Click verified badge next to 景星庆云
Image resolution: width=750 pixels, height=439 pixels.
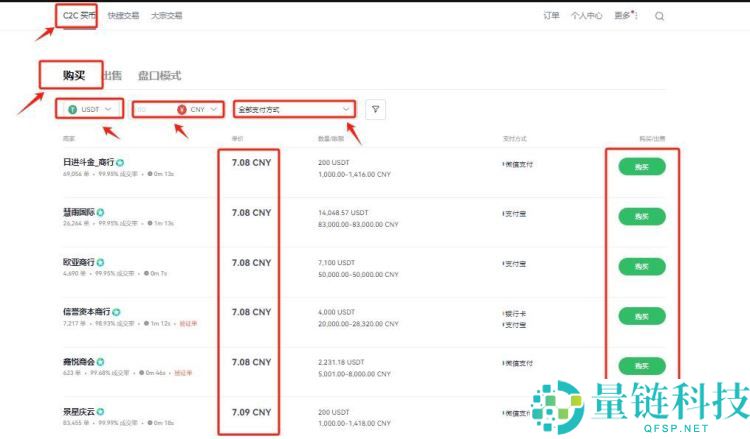tap(101, 411)
